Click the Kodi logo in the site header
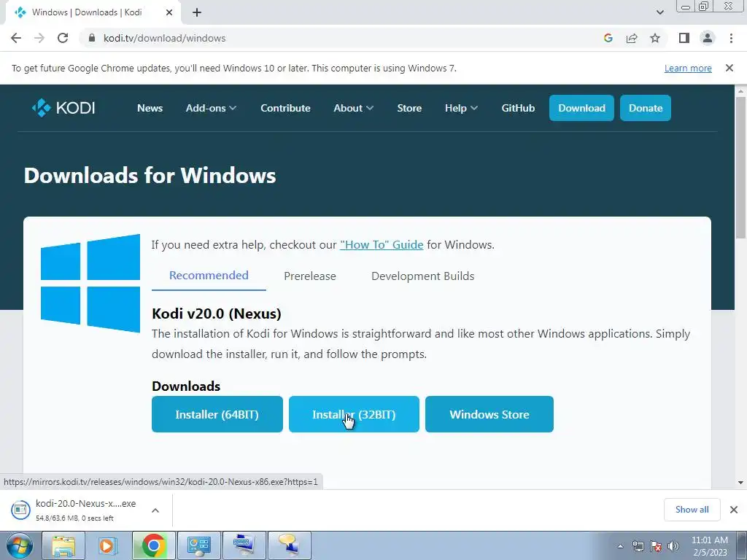This screenshot has height=560, width=747. [63, 108]
